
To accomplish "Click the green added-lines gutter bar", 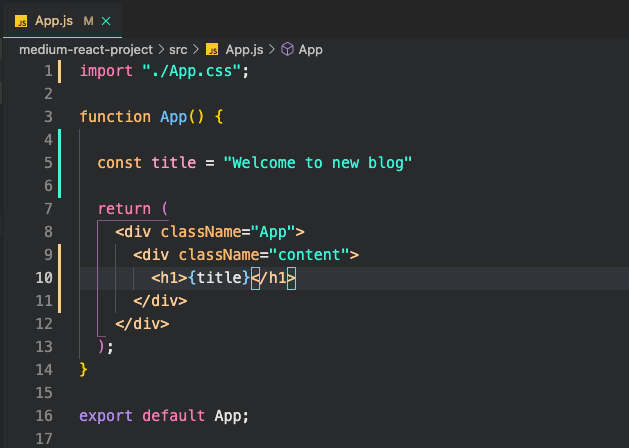I will pyautogui.click(x=60, y=163).
